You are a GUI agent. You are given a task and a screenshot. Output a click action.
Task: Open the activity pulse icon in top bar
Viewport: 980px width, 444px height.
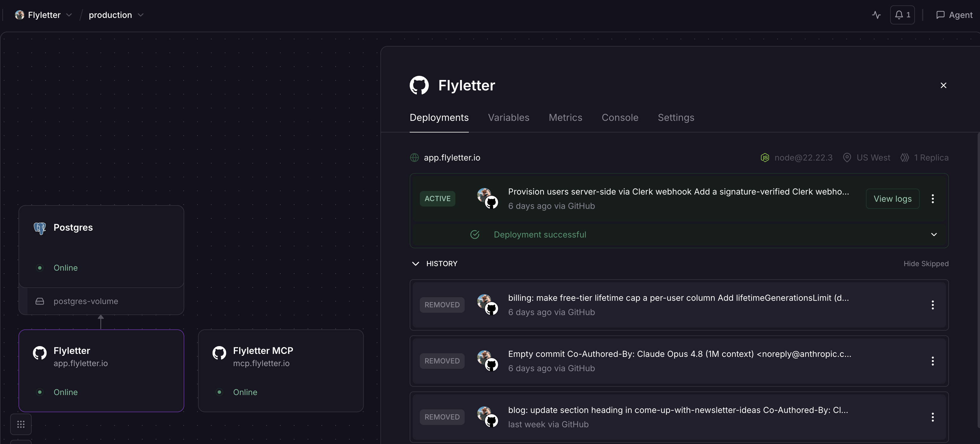[x=876, y=15]
